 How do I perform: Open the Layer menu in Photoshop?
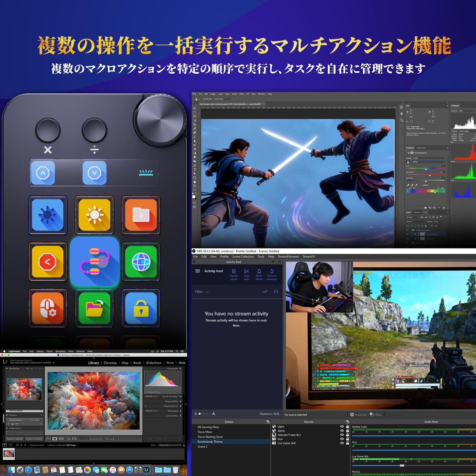click(220, 94)
